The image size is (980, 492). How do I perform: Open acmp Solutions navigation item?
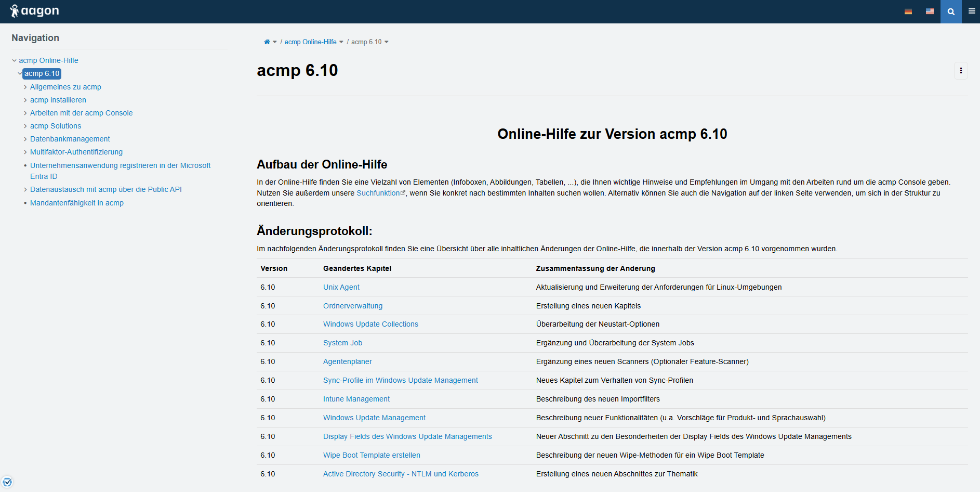click(x=56, y=126)
